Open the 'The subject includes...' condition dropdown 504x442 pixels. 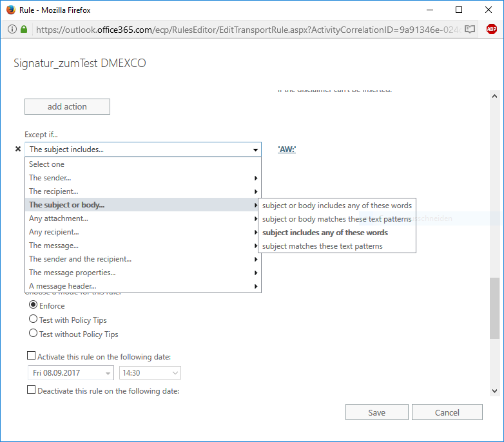point(143,149)
